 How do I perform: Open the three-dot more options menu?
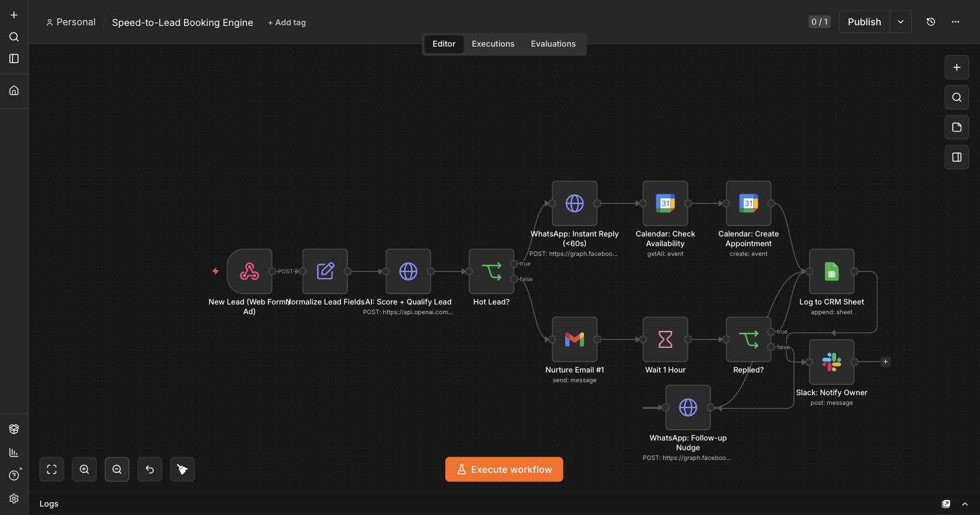click(955, 21)
